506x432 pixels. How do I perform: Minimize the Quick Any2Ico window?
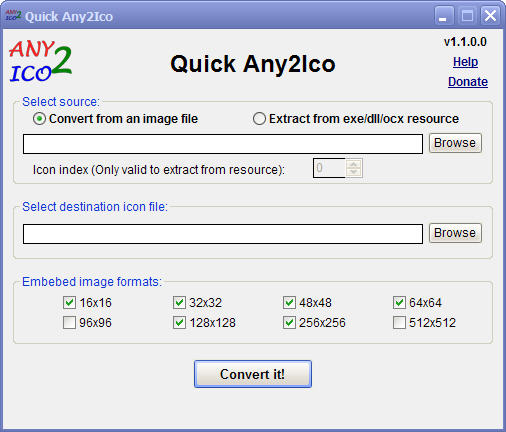point(443,16)
